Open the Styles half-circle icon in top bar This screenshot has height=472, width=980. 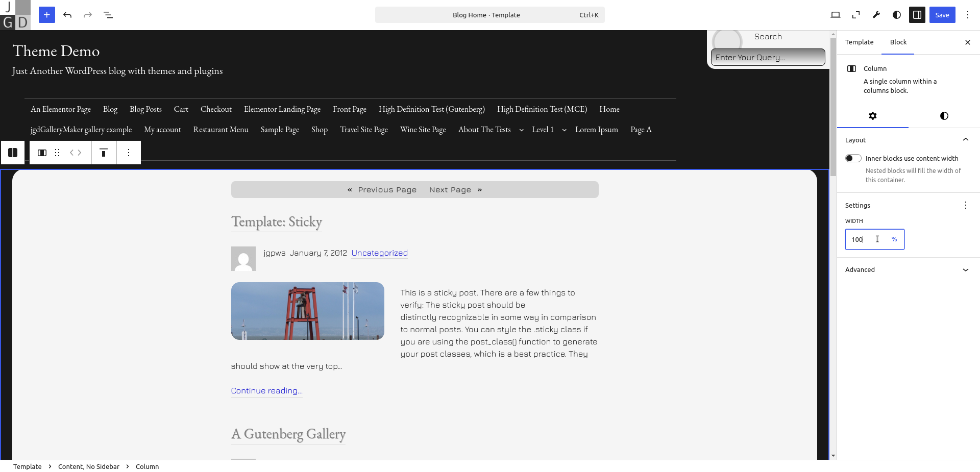[x=897, y=15]
